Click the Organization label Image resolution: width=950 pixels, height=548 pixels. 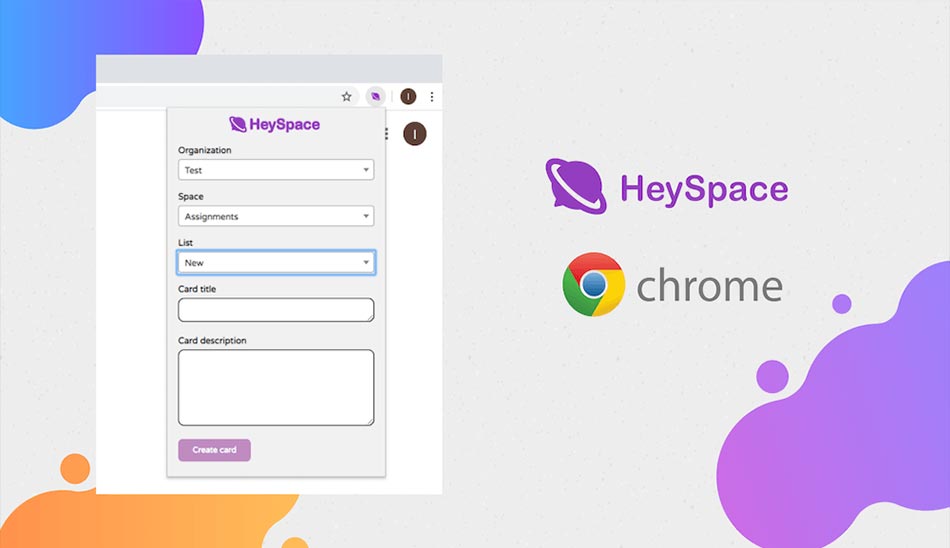click(205, 150)
